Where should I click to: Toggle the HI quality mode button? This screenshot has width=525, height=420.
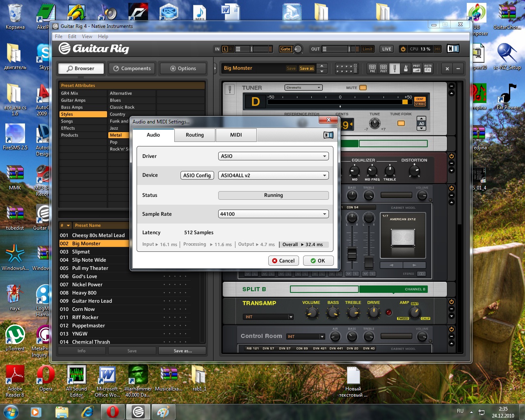[x=437, y=49]
